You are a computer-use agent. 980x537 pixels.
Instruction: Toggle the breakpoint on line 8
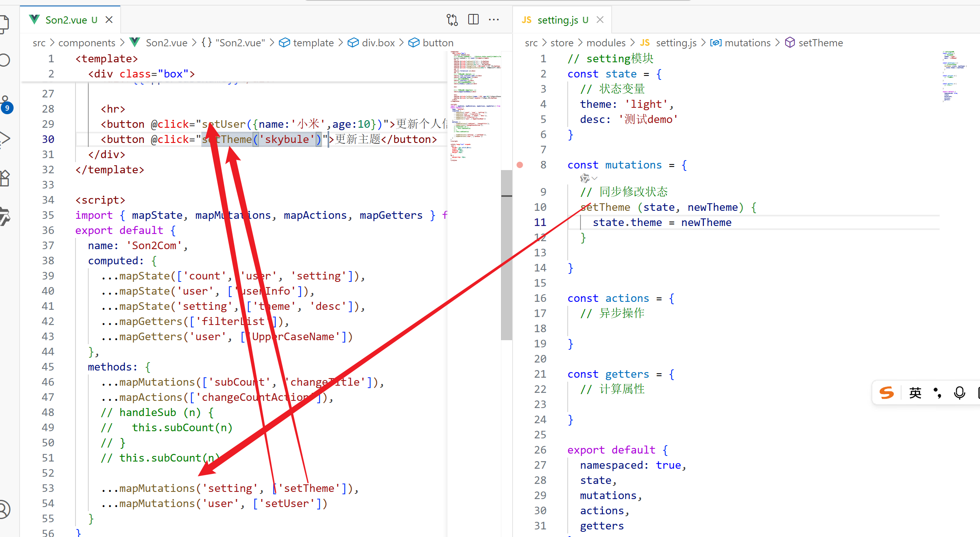click(520, 165)
